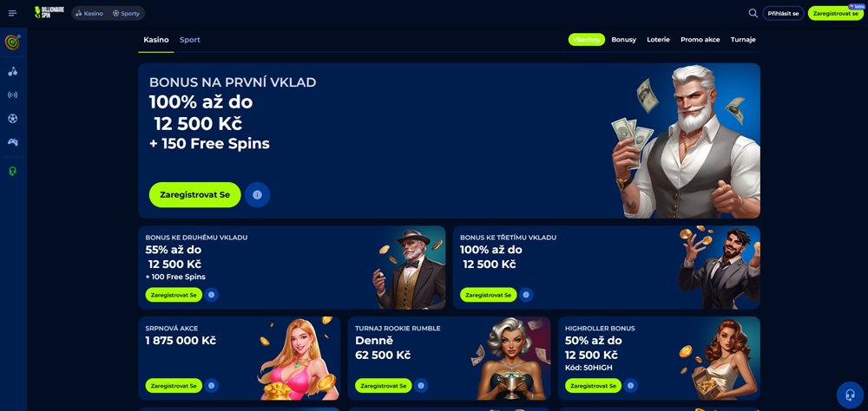Show info for first deposit bonus
Image resolution: width=868 pixels, height=411 pixels.
coord(257,195)
